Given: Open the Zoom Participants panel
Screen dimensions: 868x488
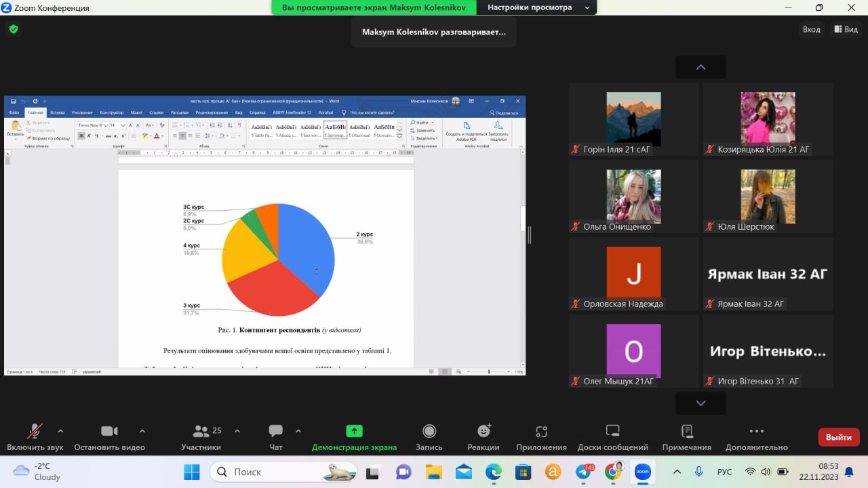Looking at the screenshot, I should click(x=201, y=437).
